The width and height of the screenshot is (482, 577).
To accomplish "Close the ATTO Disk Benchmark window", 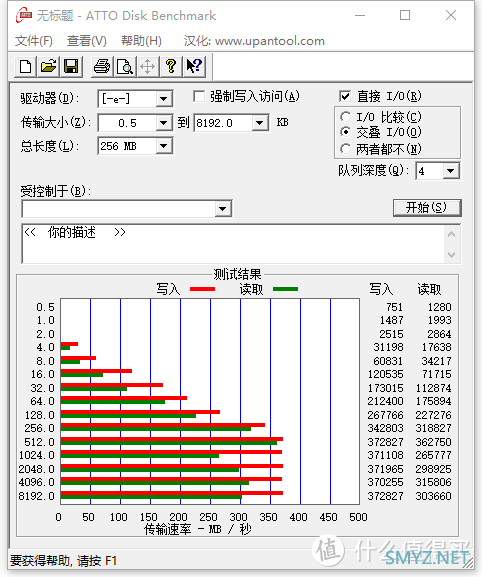I will tap(451, 15).
